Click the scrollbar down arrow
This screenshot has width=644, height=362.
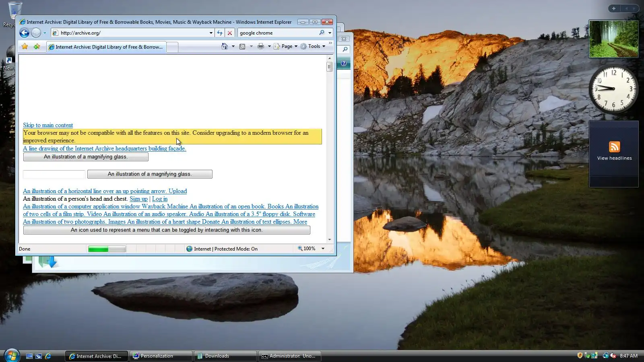pos(330,239)
